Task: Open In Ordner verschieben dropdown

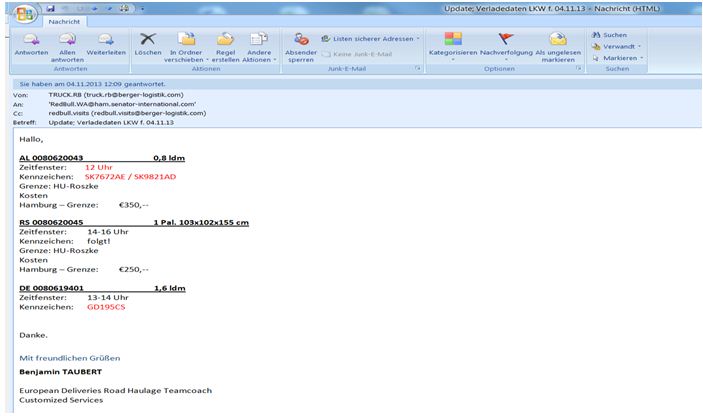Action: (x=186, y=48)
